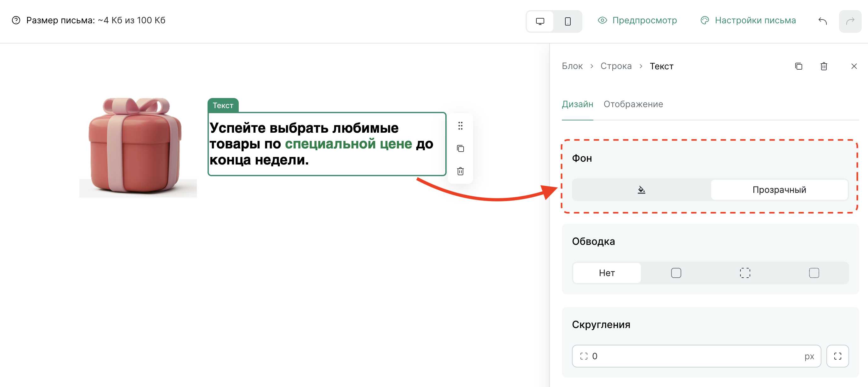Select solid border style

676,273
